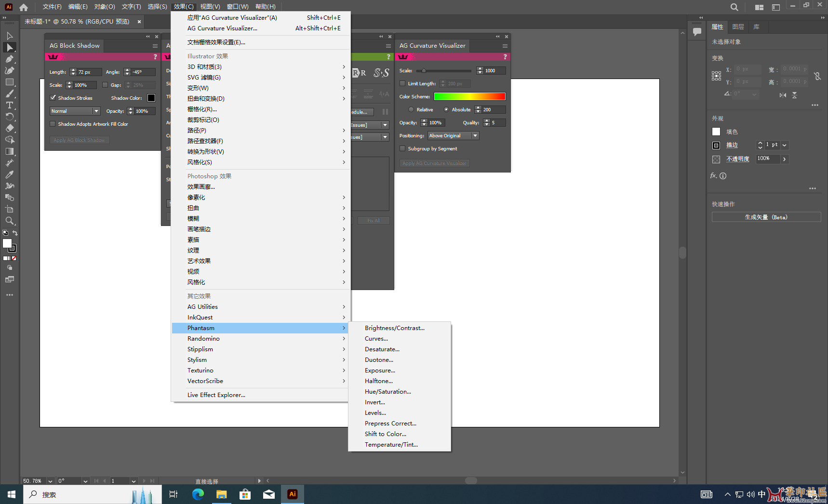Open File Explorer from the taskbar
This screenshot has width=828, height=504.
221,494
